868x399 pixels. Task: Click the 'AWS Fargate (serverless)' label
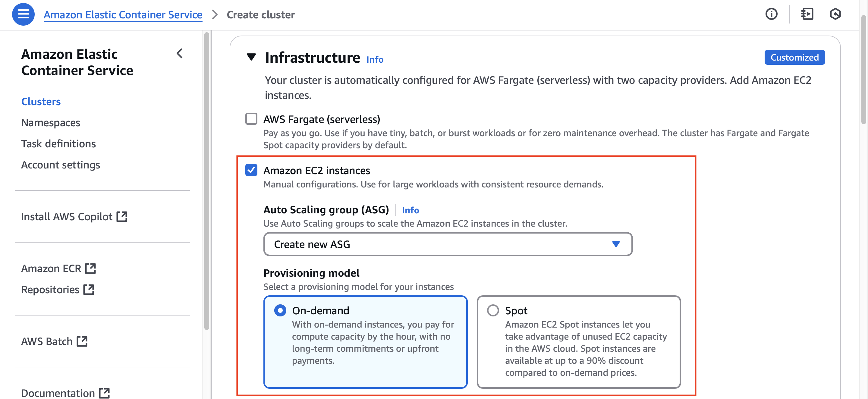click(x=322, y=119)
